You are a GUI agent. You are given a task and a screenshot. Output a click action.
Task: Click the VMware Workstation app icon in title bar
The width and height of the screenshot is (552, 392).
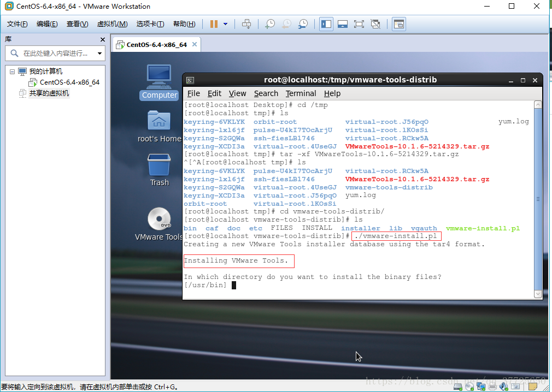9,7
